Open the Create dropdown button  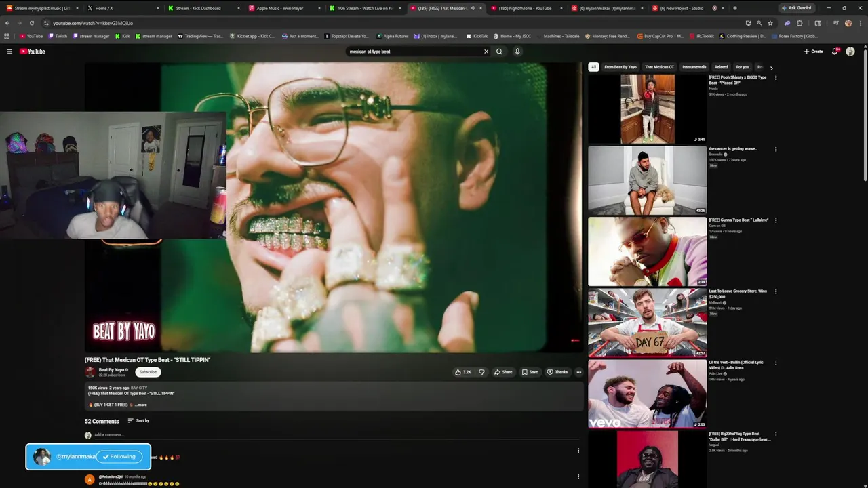coord(813,52)
